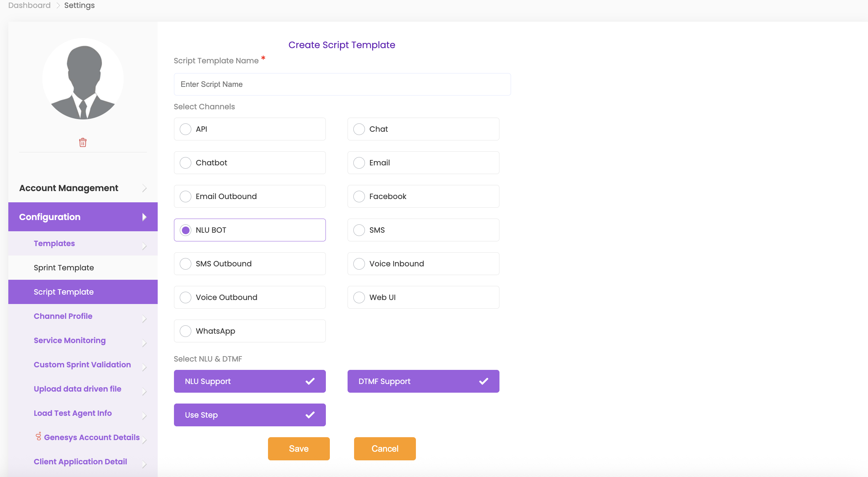Select the Voice Inbound channel radio
This screenshot has width=868, height=477.
pos(359,263)
